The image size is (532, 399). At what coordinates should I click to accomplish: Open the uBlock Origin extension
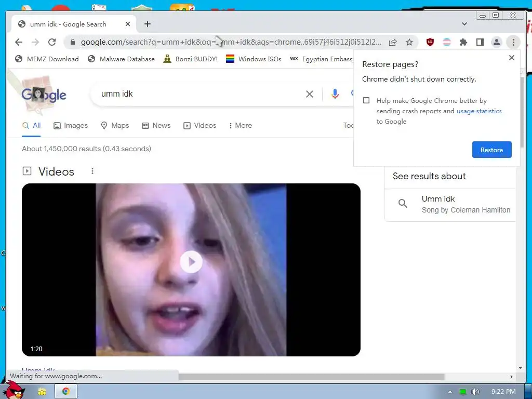click(x=430, y=42)
